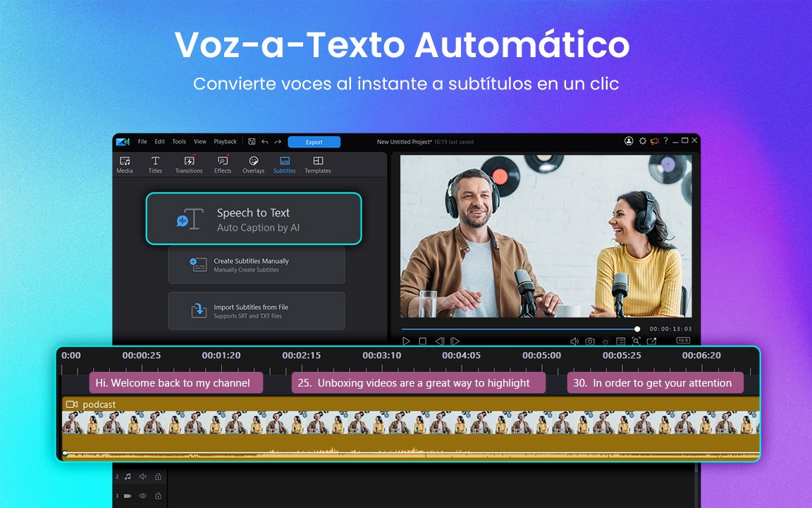
Task: Select the 'In order to get your attention' subtitle
Action: pos(655,383)
